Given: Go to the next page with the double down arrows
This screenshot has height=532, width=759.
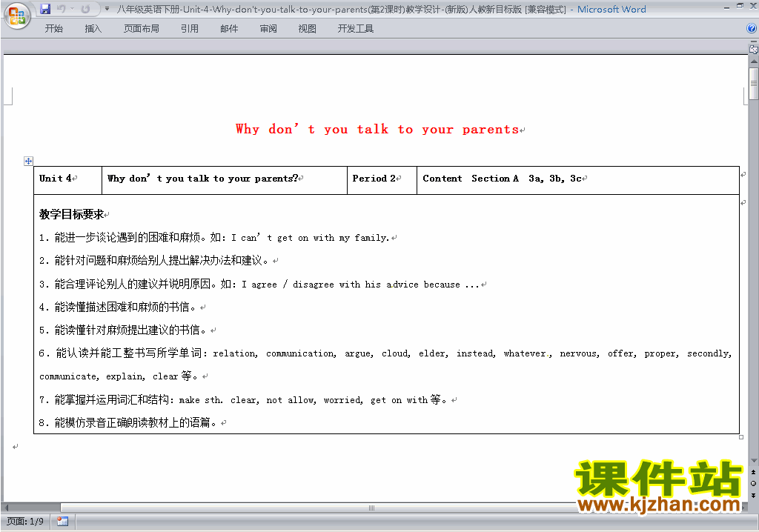Looking at the screenshot, I should pyautogui.click(x=754, y=495).
